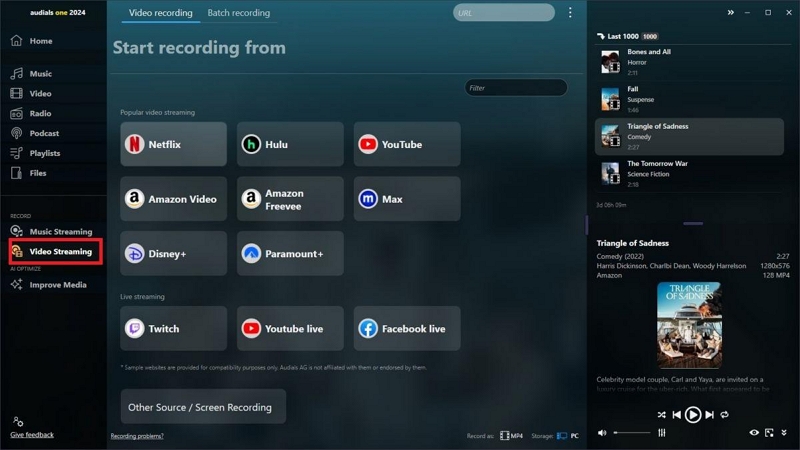Expand player details with double-down chevron
This screenshot has width=800, height=450.
(784, 433)
